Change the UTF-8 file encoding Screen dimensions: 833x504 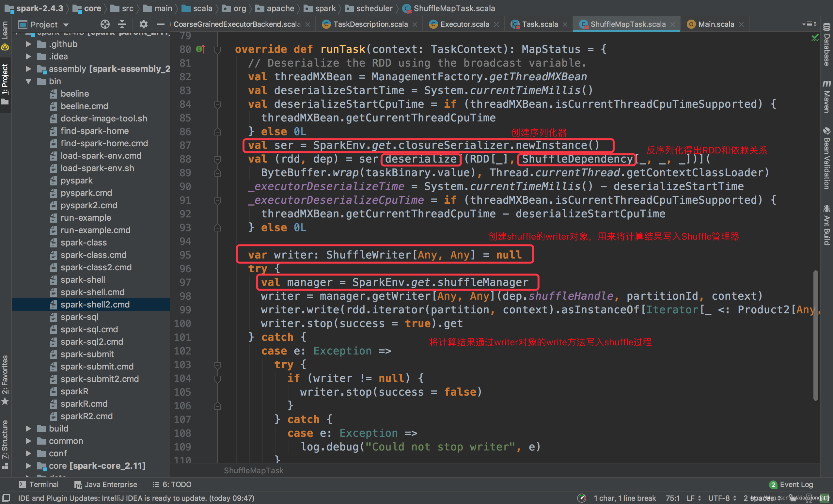[x=722, y=498]
